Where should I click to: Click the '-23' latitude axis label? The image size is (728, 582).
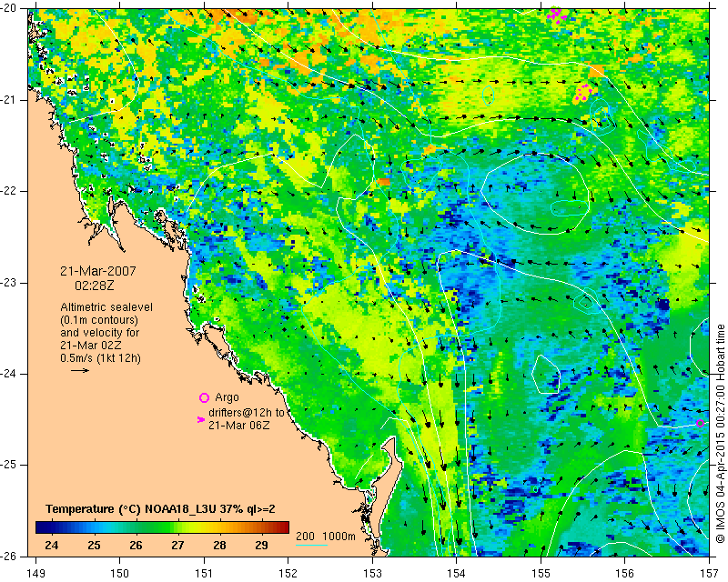click(9, 283)
